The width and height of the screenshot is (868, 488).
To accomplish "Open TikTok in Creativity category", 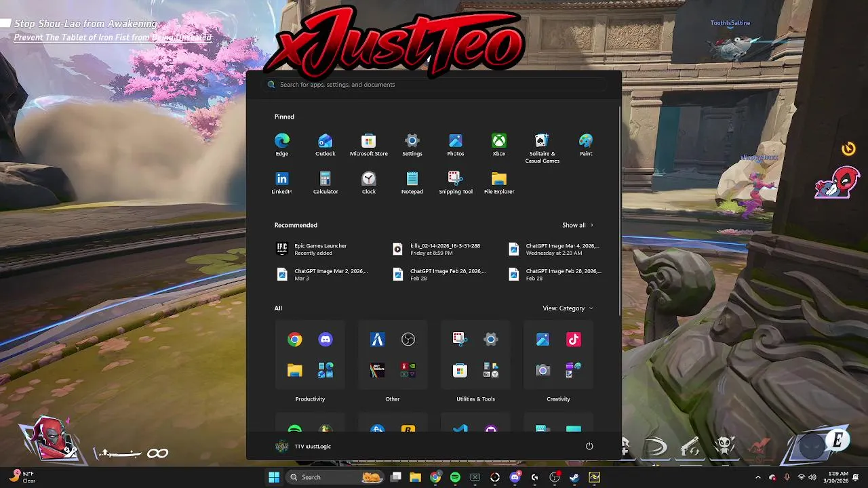I will (x=574, y=340).
